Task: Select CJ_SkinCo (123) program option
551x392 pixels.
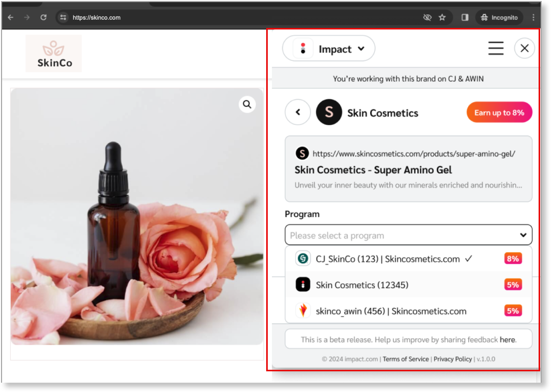Action: pyautogui.click(x=408, y=259)
